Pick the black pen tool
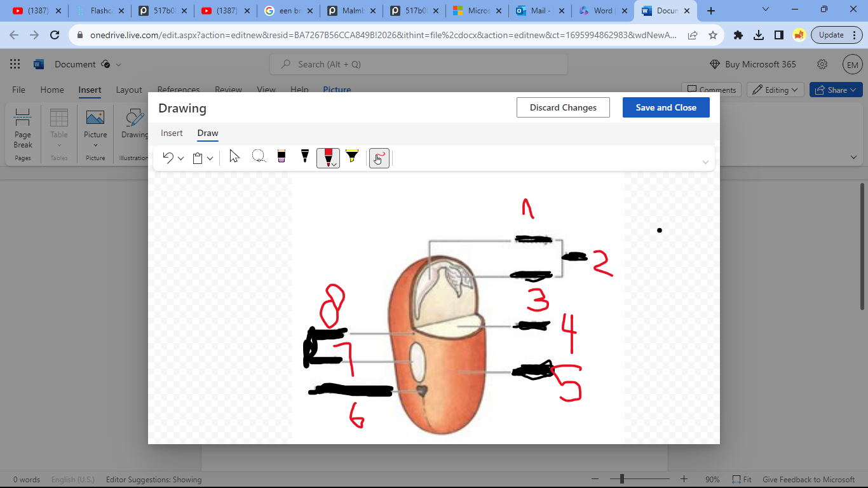Viewport: 868px width, 488px height. (305, 156)
